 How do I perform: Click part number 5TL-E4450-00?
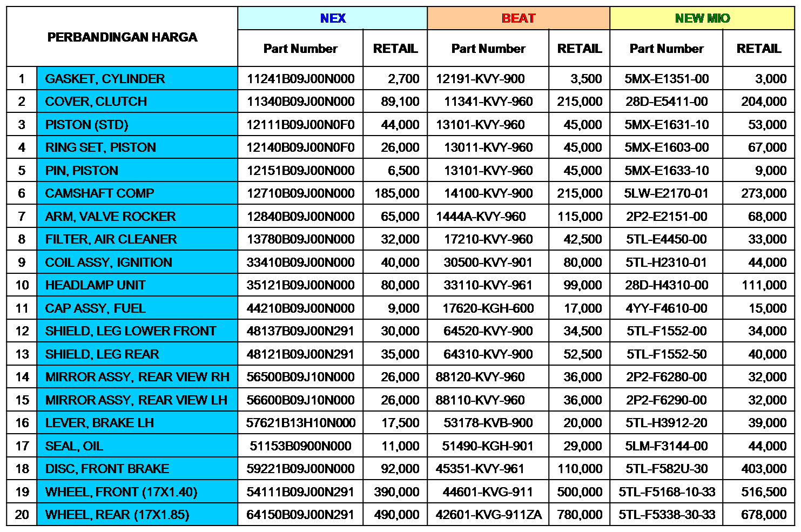pos(667,239)
